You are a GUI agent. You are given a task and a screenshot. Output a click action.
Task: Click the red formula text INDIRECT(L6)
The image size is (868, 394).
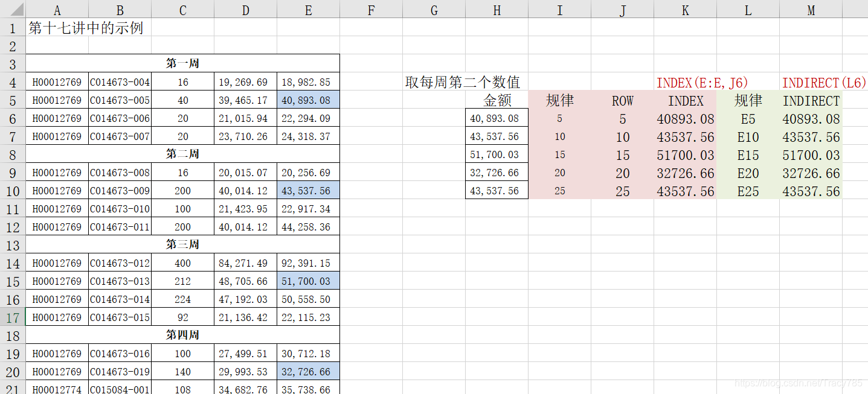(x=825, y=83)
